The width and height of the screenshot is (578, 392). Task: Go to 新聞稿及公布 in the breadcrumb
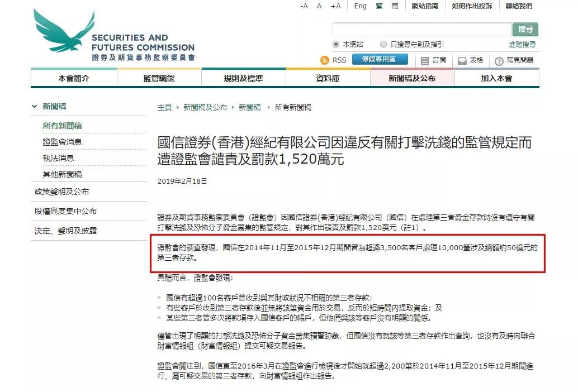205,107
